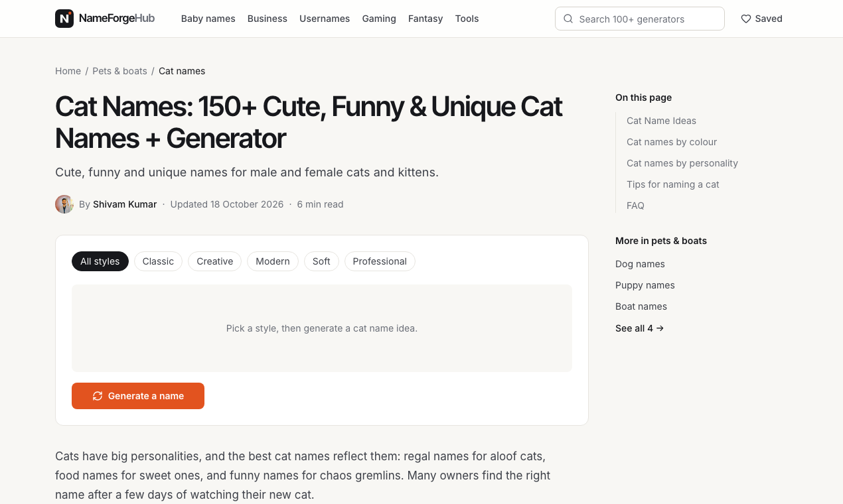
Task: Open the Boat names page
Action: click(x=641, y=306)
